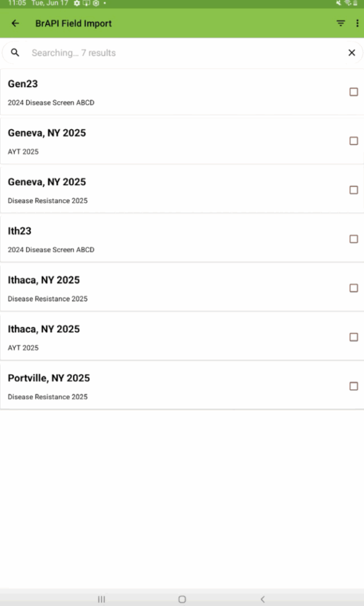Tap the Portville, NY 2025 title
Image resolution: width=364 pixels, height=606 pixels.
click(49, 378)
